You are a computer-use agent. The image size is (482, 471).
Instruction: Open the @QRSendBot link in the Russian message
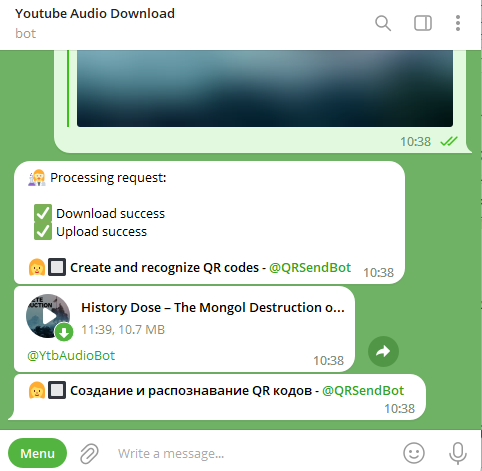tap(363, 390)
